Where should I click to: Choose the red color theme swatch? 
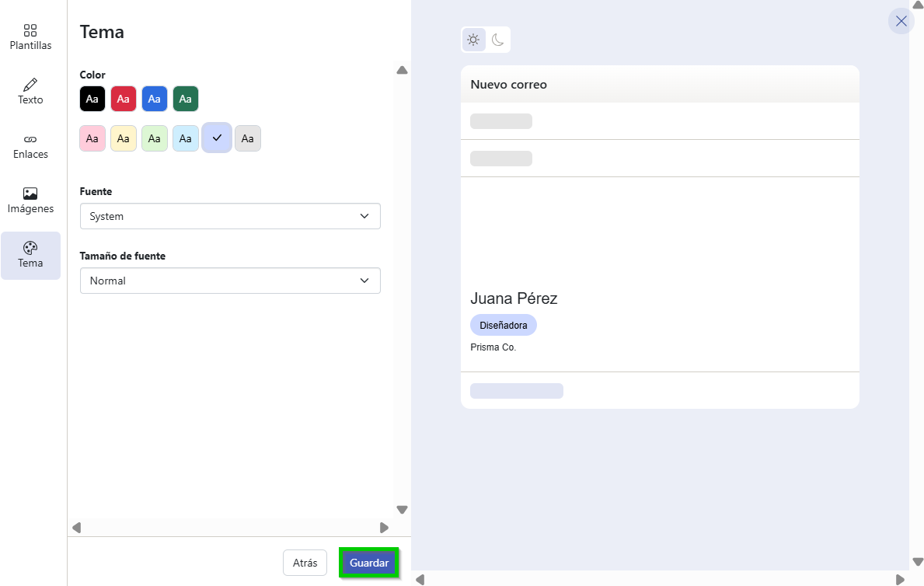tap(124, 99)
